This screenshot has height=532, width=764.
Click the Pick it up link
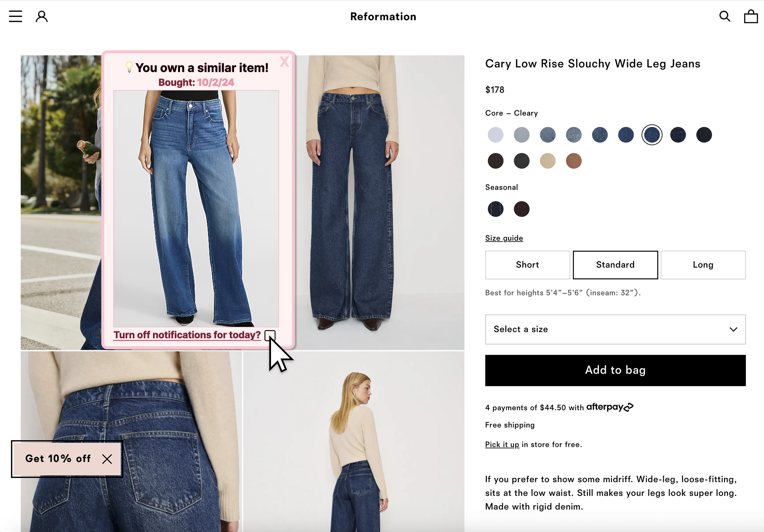[x=502, y=444]
